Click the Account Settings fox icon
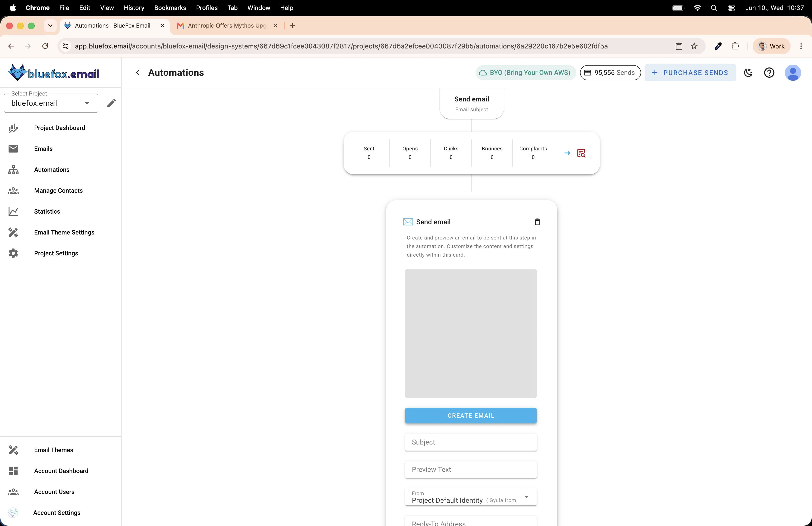 point(13,513)
